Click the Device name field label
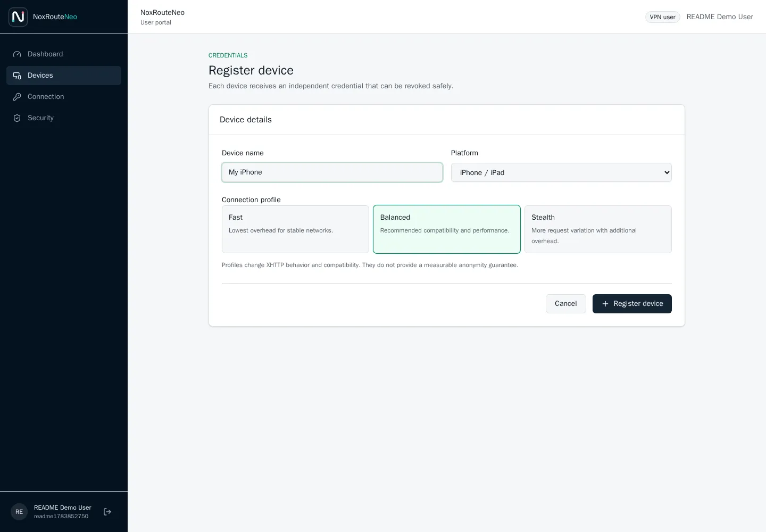Screen dimensions: 766x532 (x=243, y=153)
